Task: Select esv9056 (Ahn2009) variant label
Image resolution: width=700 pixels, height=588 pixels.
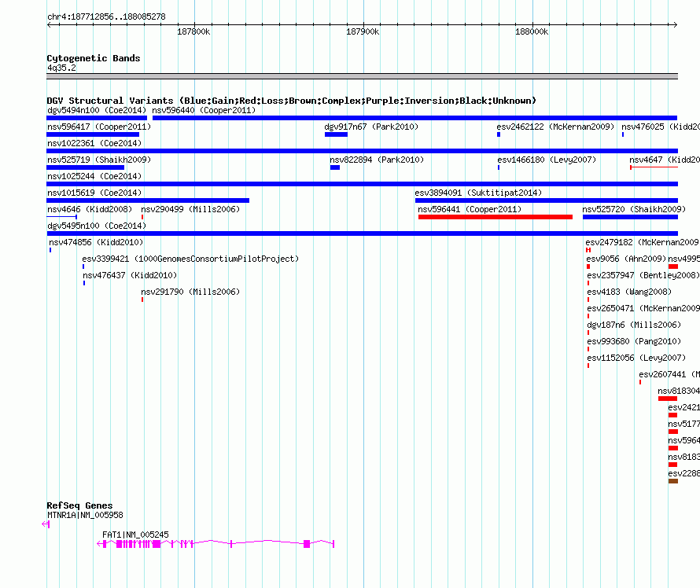Action: coord(626,259)
